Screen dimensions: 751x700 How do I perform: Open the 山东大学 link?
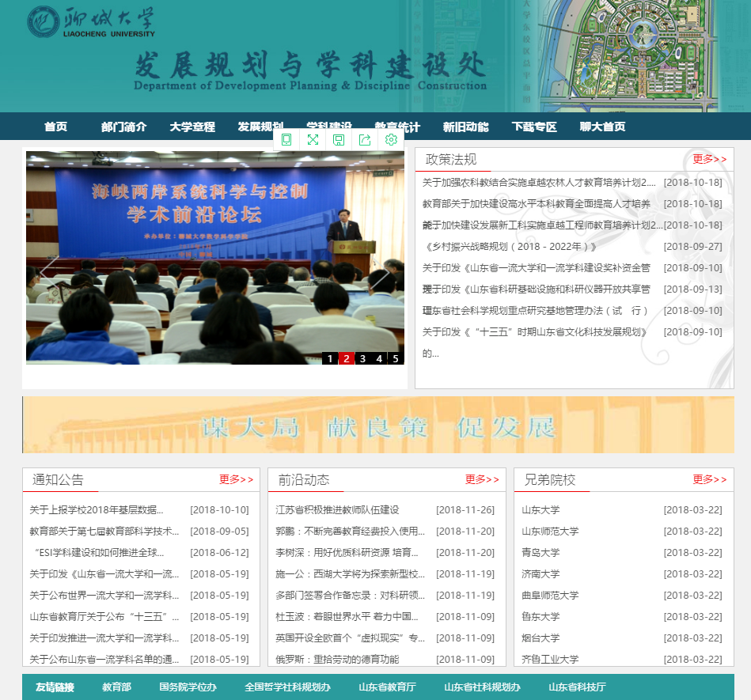pyautogui.click(x=540, y=510)
